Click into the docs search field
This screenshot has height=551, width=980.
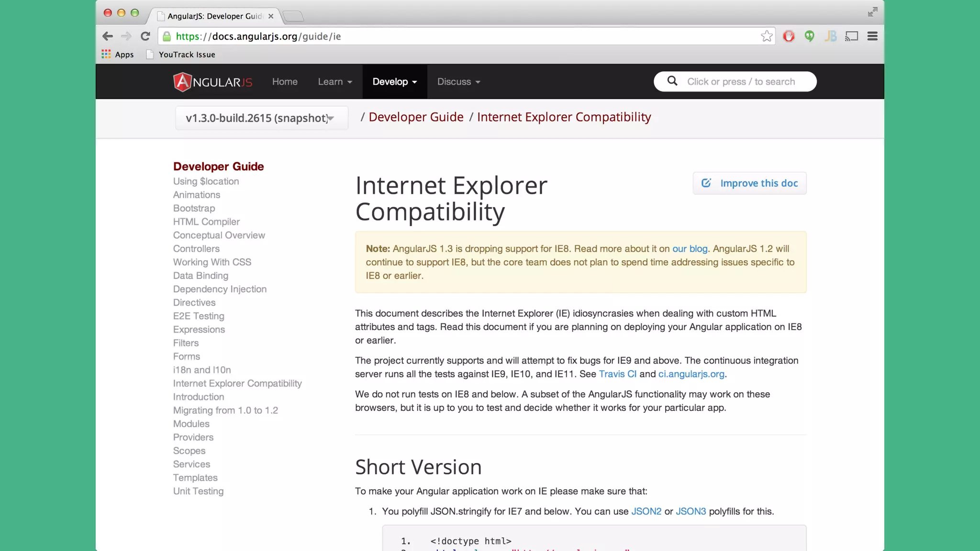(741, 82)
